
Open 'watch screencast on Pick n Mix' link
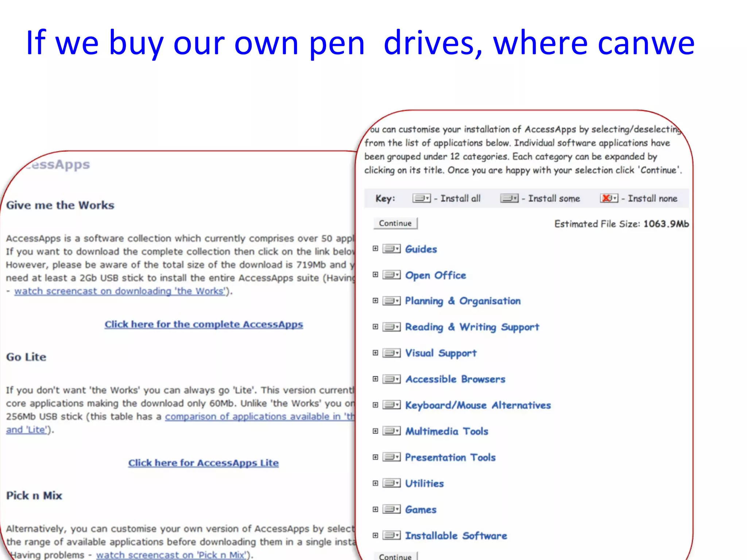pos(171,555)
